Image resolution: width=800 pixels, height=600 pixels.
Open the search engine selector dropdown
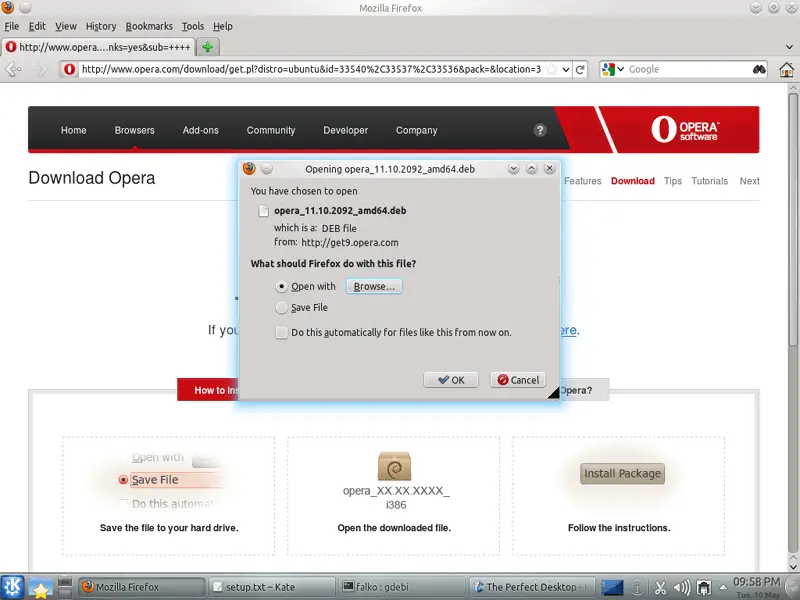[x=613, y=69]
